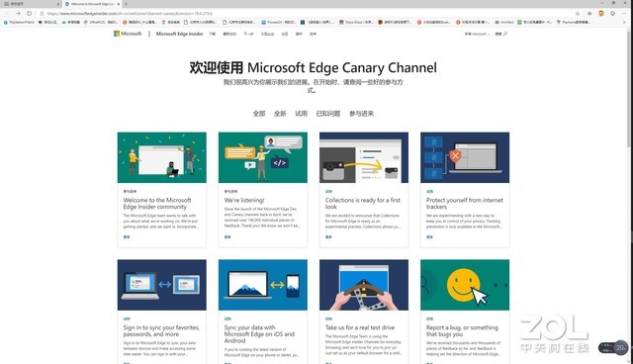
Task: Click 更多 link under the Protect yourself card
Action: coord(429,236)
